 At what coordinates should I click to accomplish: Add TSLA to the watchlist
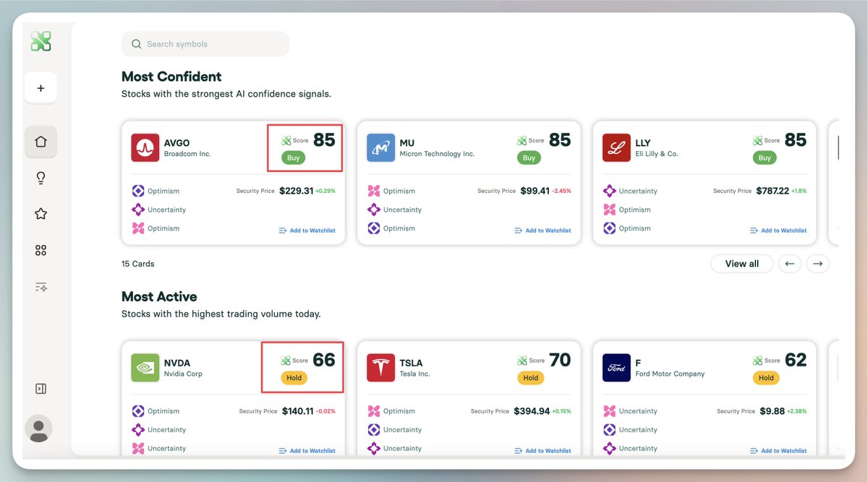coord(542,451)
